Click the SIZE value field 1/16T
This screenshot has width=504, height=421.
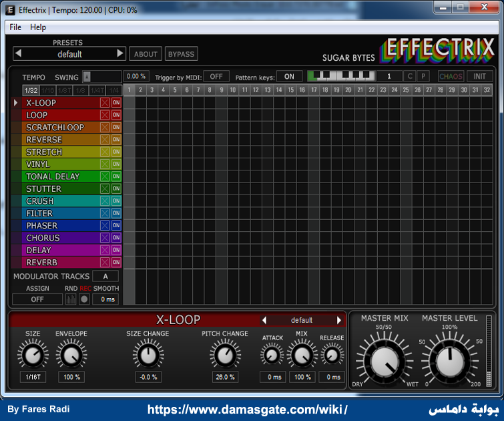click(33, 377)
